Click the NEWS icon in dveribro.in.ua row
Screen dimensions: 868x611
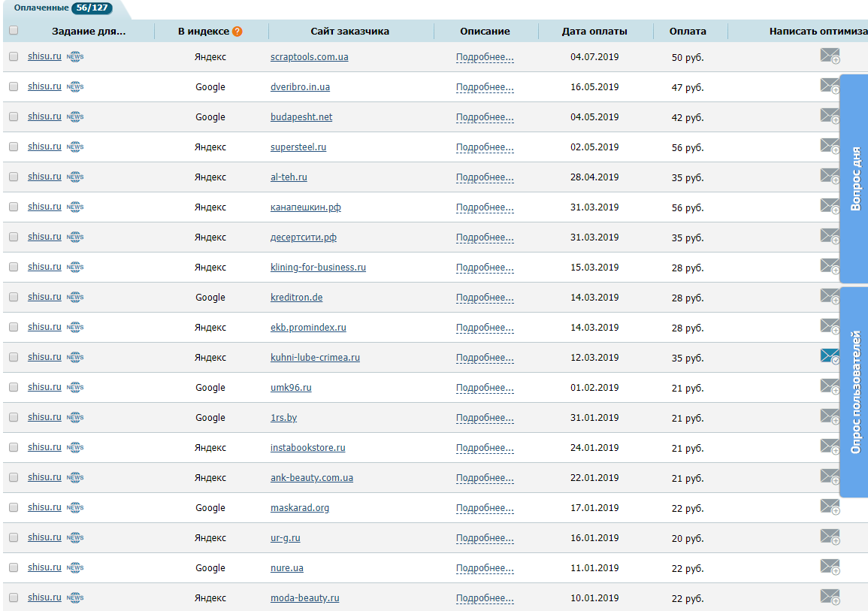click(74, 86)
